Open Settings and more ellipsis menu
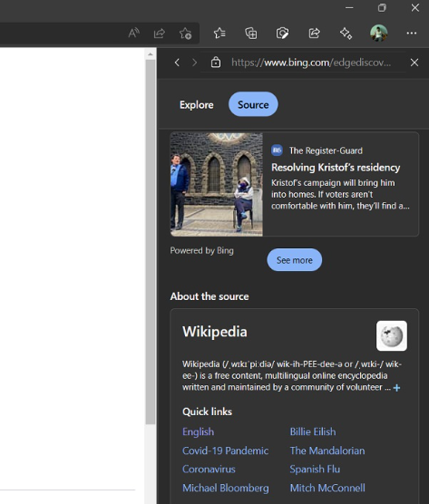This screenshot has height=504, width=429. click(x=412, y=34)
